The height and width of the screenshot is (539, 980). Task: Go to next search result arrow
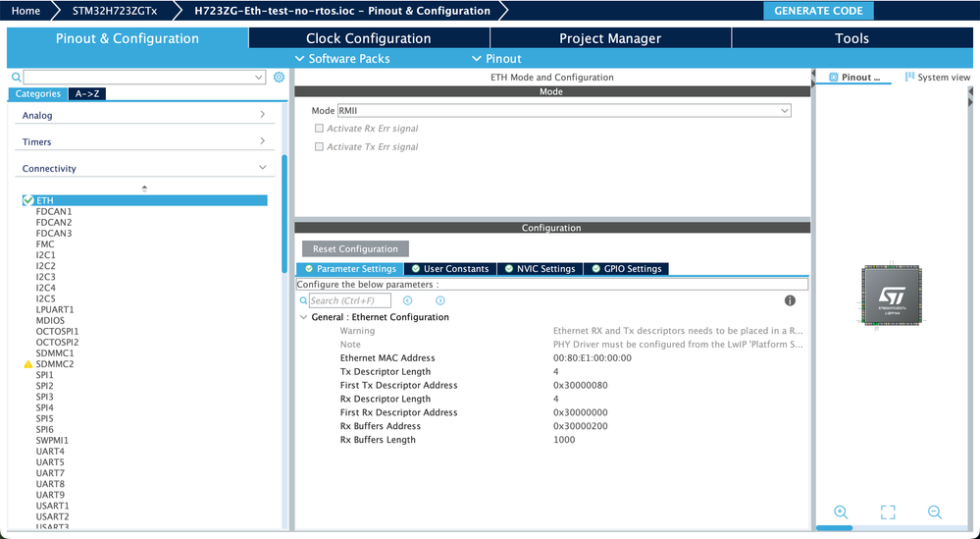click(x=440, y=300)
